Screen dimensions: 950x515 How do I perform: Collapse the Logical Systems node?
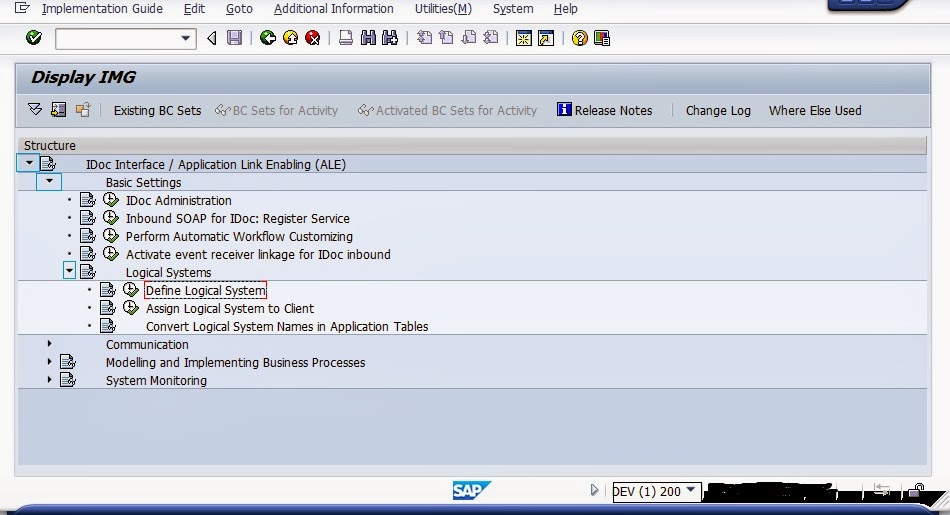click(70, 271)
